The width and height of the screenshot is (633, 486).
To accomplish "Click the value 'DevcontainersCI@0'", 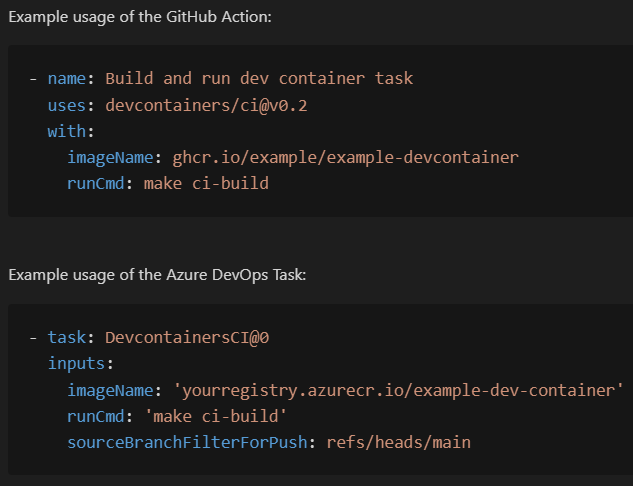I will tap(187, 337).
